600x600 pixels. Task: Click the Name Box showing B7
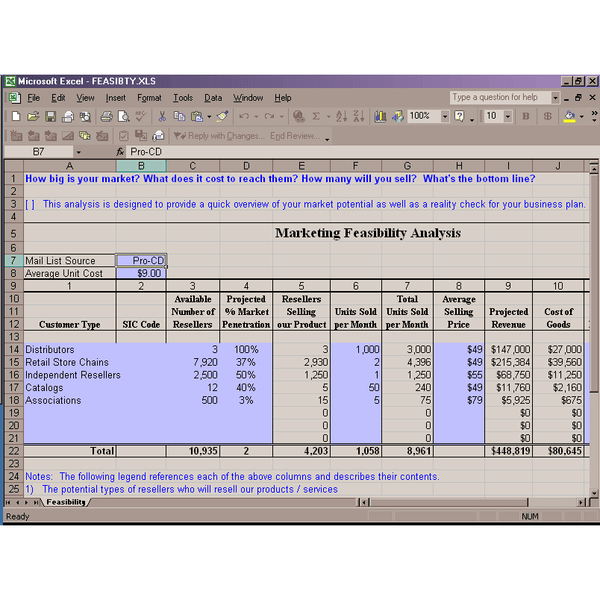pyautogui.click(x=39, y=152)
